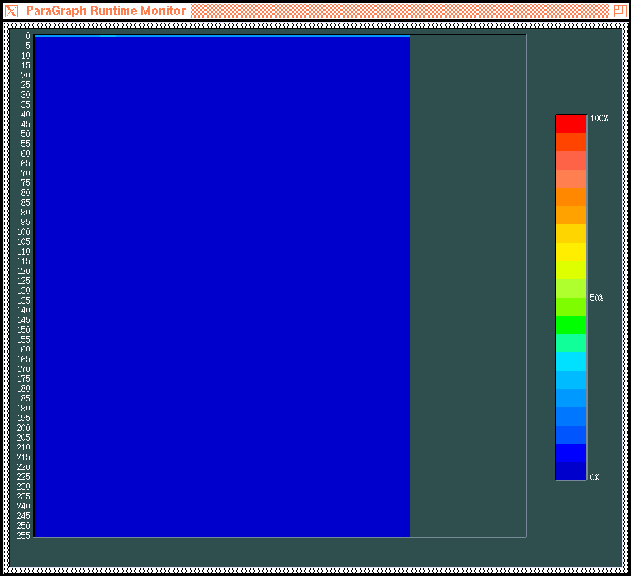
Task: Select the dark blue 0% legend swatch
Action: click(570, 471)
